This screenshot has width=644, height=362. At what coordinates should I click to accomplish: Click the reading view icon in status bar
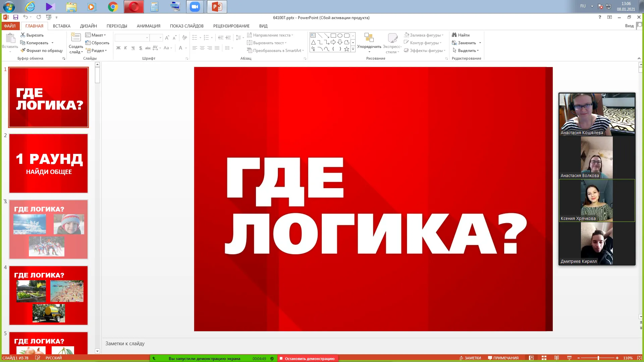(556, 358)
